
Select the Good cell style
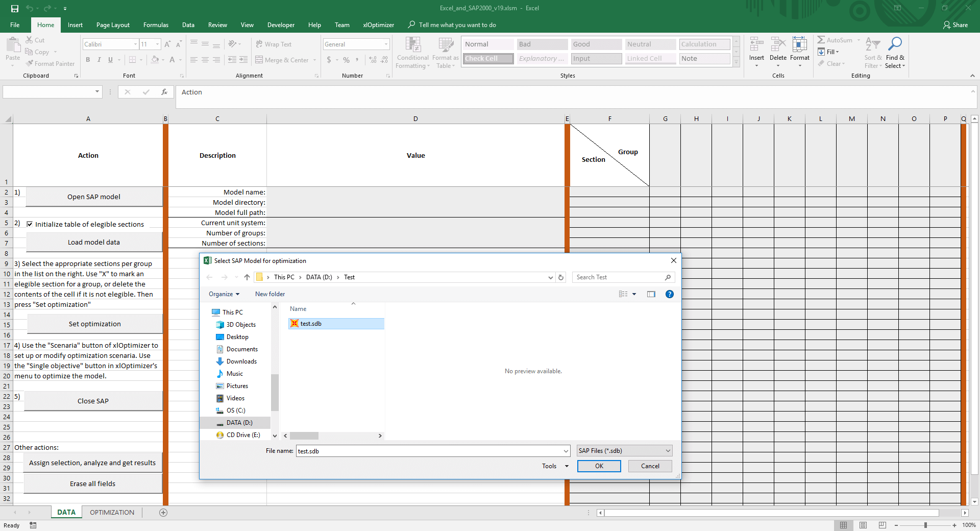596,44
